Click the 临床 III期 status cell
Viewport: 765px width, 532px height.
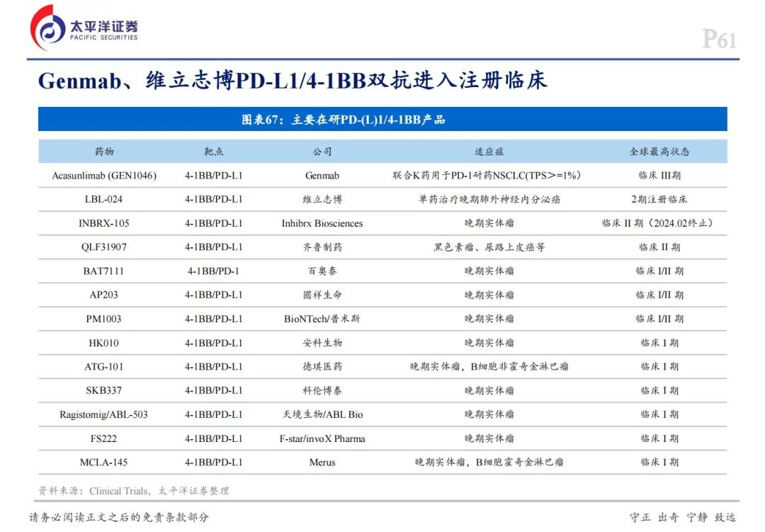point(659,175)
